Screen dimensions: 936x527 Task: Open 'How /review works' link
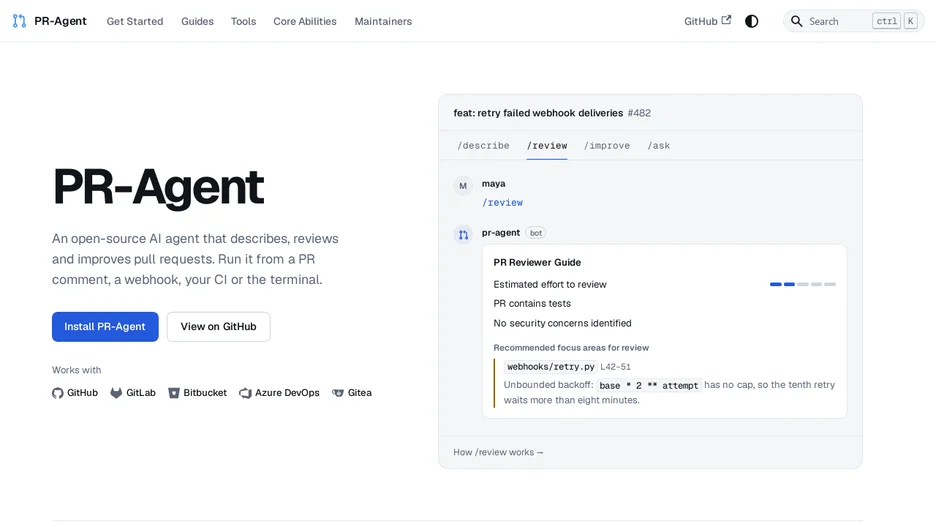(x=498, y=452)
